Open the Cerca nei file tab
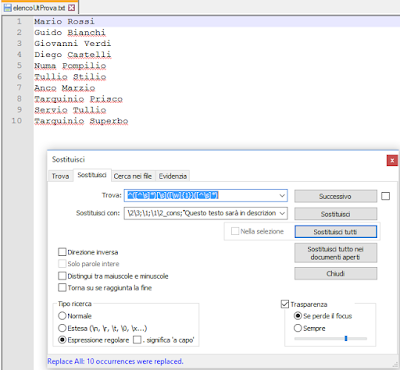Screen dimensions: 400x370 133,176
